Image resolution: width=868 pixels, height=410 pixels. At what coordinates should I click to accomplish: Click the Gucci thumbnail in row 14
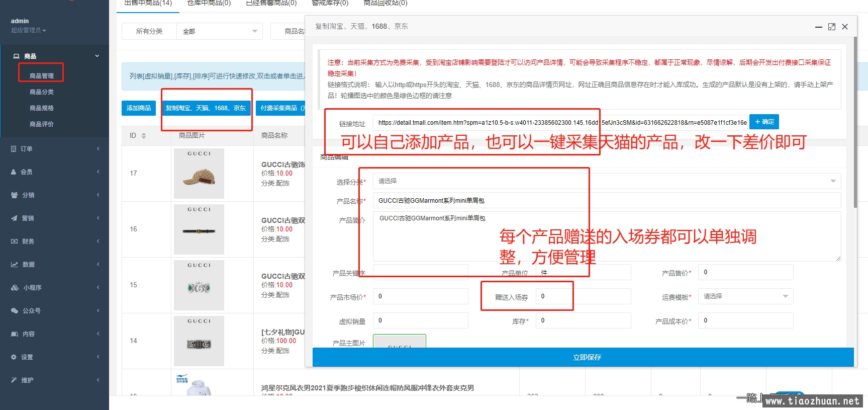coord(199,341)
